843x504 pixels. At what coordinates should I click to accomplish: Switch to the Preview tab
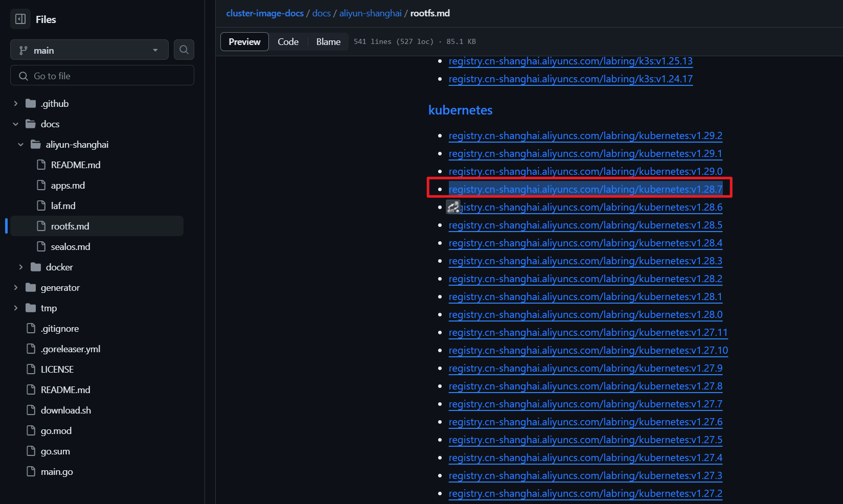[244, 42]
